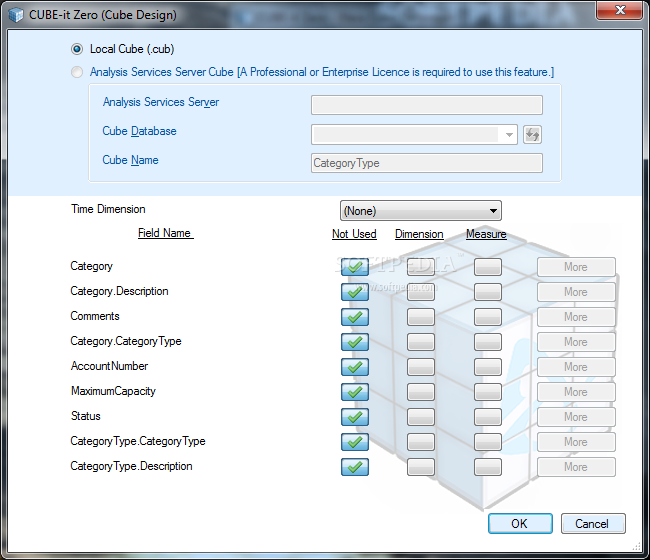Set the Comments field as Dimension

pos(421,317)
